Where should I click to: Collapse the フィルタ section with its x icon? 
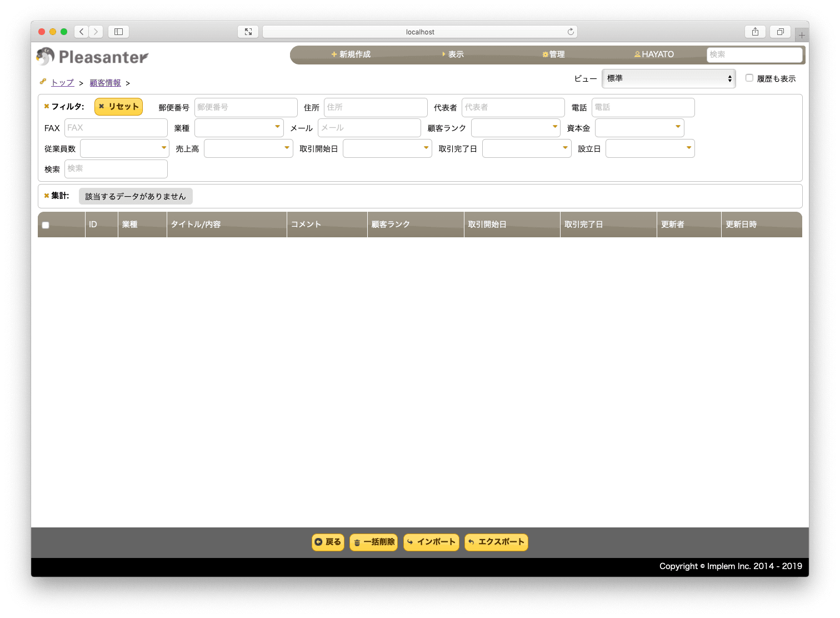(47, 106)
